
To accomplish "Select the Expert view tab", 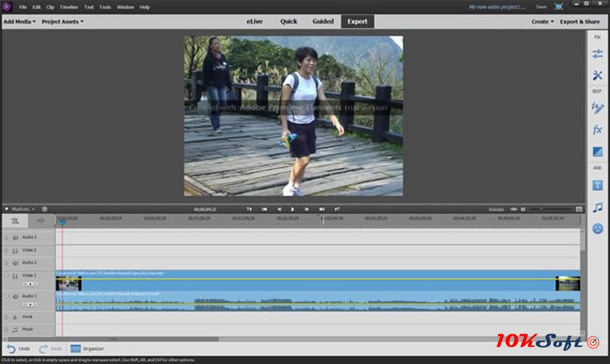I will pyautogui.click(x=358, y=21).
